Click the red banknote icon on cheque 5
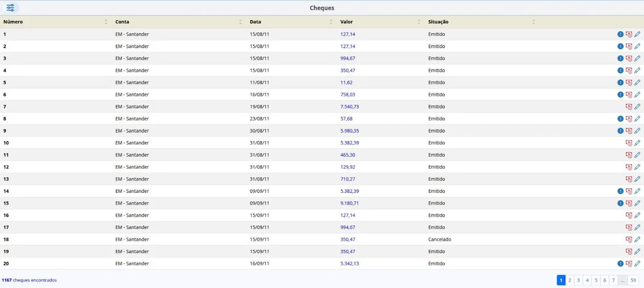Viewport: 644px width, 288px height. point(629,83)
